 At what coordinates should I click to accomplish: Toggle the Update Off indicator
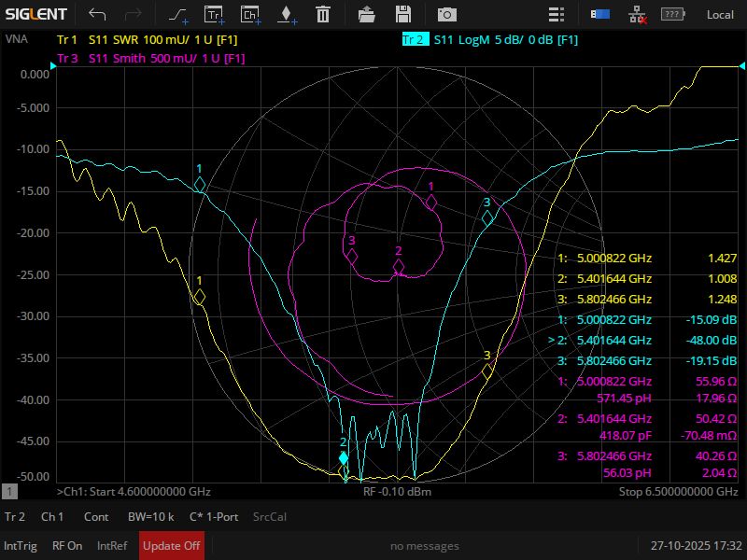(x=171, y=546)
